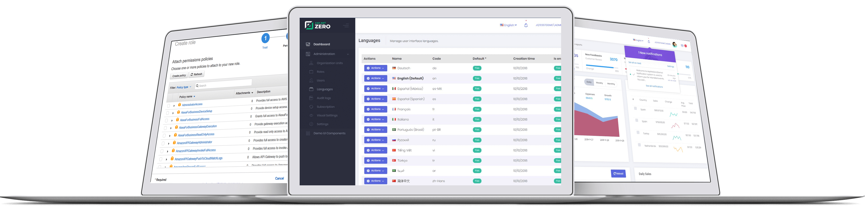
Task: Toggle the sidebar with the hamburger icon
Action: click(346, 26)
